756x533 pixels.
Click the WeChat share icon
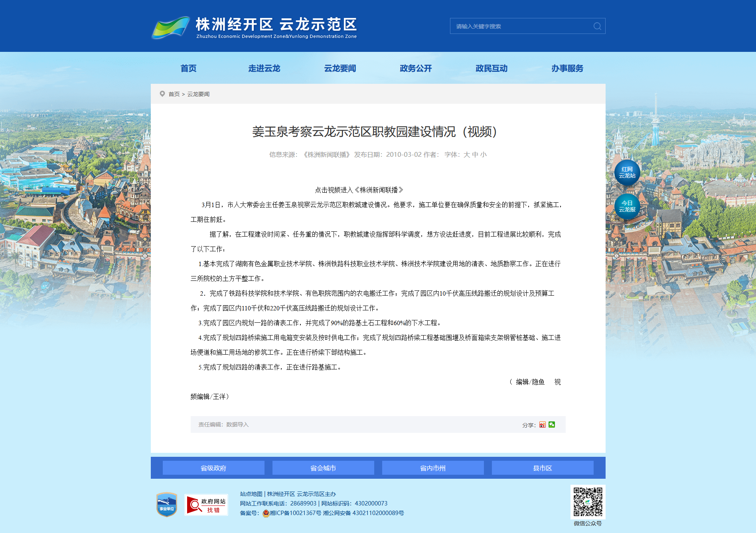pyautogui.click(x=552, y=425)
